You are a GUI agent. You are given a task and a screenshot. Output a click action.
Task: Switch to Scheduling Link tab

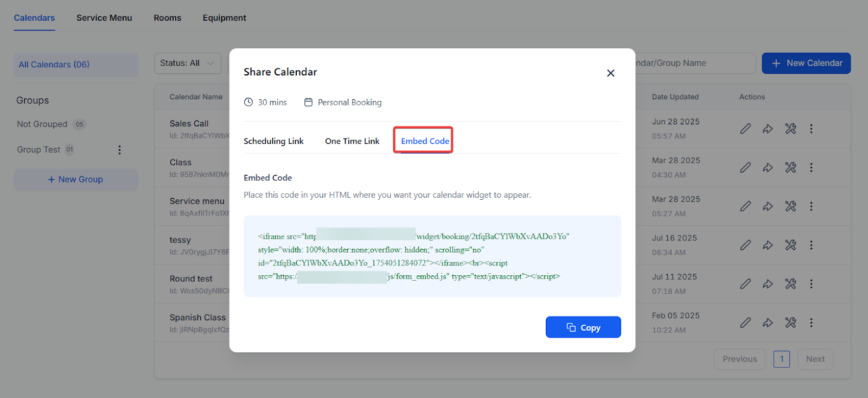click(273, 141)
